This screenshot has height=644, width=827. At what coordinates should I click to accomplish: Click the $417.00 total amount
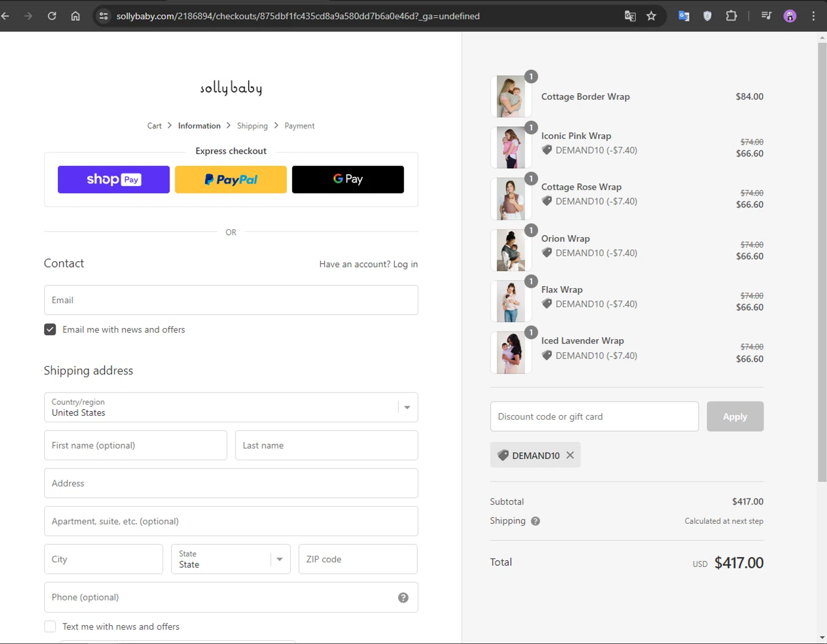(x=739, y=563)
